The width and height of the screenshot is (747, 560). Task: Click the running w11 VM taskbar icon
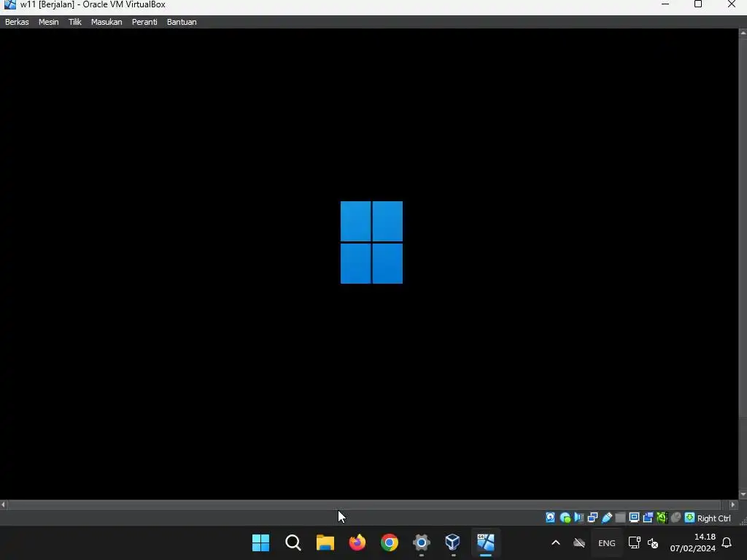coord(485,542)
